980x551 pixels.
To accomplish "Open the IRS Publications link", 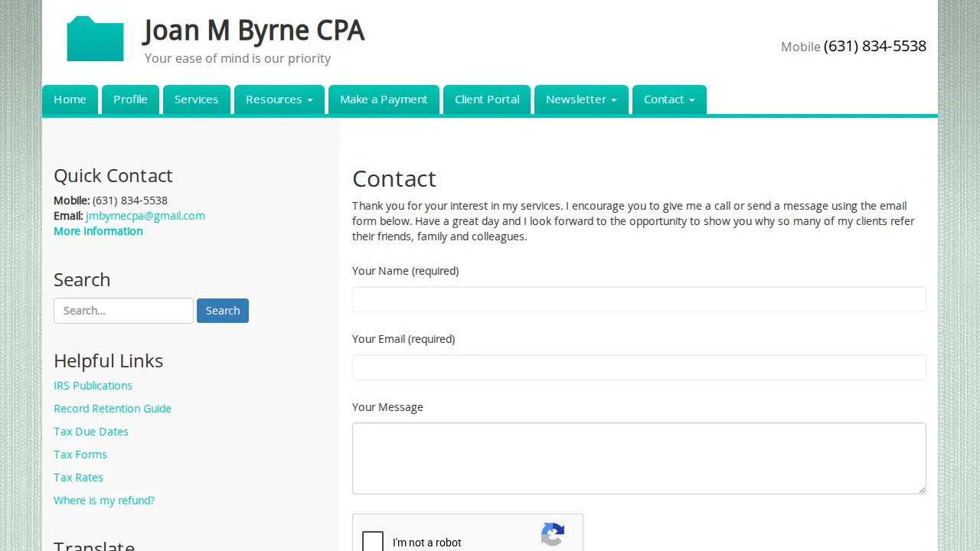I will click(x=93, y=386).
